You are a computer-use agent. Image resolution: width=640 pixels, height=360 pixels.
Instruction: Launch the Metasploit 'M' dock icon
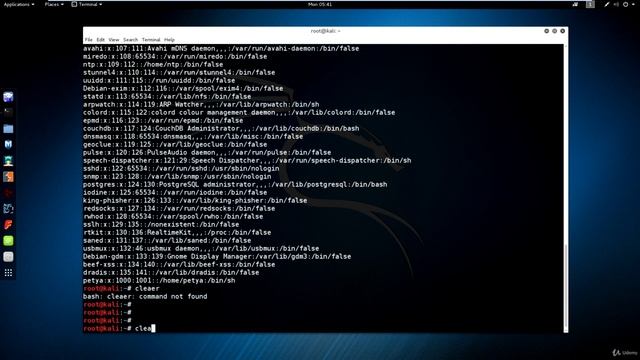[x=8, y=144]
